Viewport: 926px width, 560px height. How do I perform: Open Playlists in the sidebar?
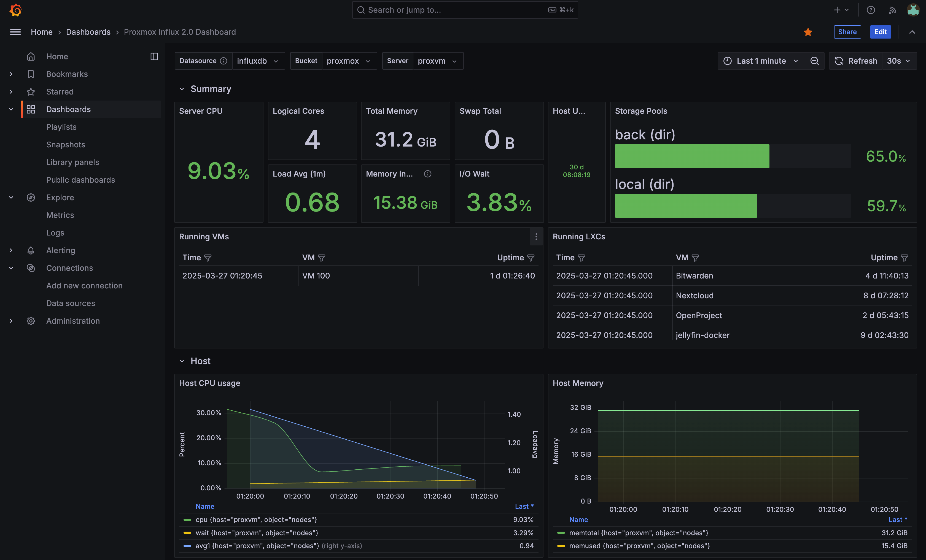tap(61, 127)
